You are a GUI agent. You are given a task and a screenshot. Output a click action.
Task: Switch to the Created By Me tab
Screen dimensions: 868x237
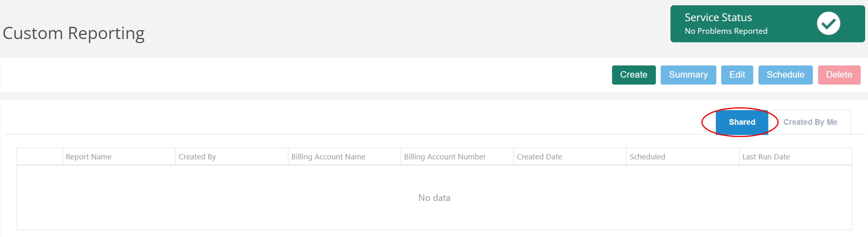pos(810,122)
